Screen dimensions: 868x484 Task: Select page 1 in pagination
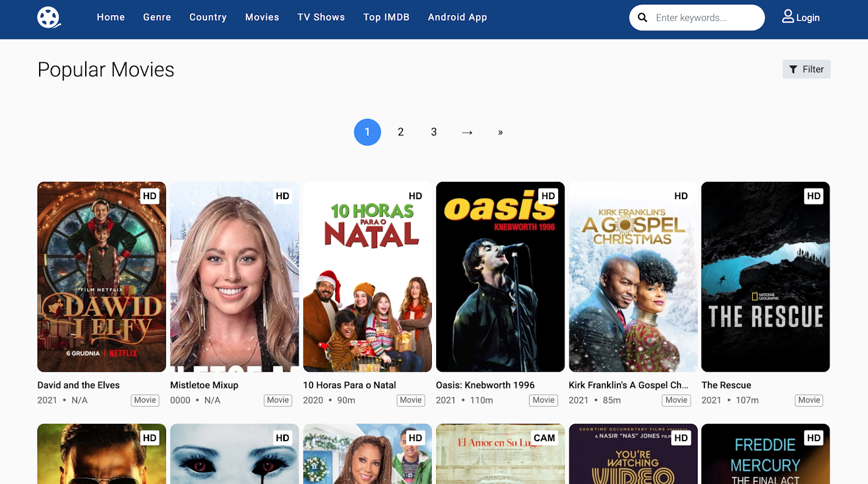[367, 132]
